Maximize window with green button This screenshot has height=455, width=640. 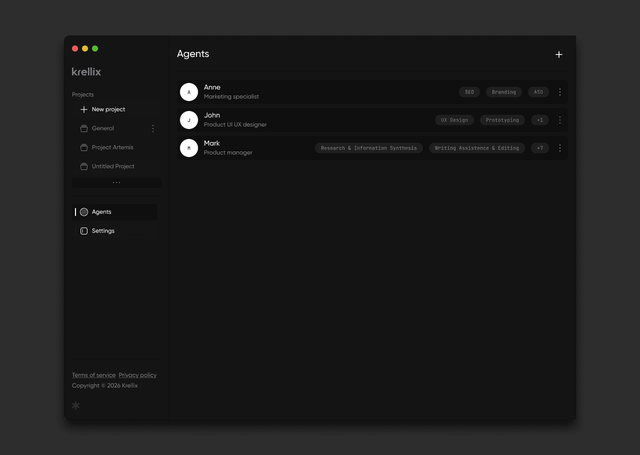[x=95, y=49]
